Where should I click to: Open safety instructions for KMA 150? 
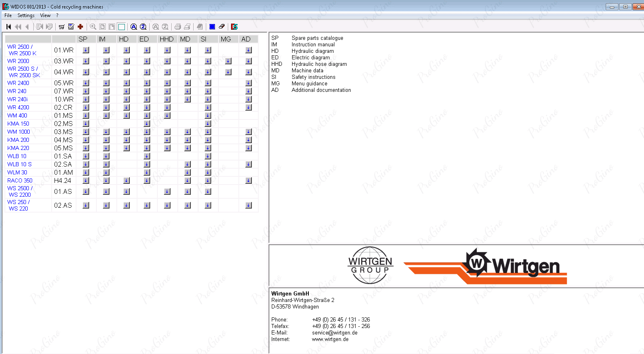tap(208, 124)
